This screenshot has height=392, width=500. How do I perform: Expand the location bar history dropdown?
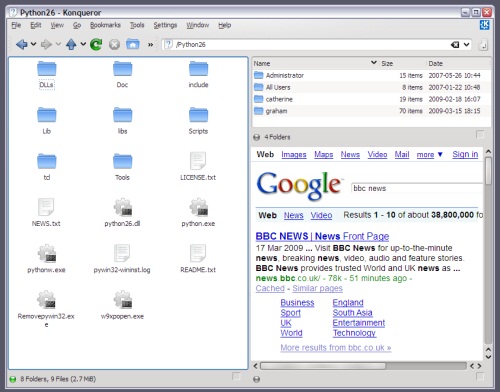click(x=466, y=44)
